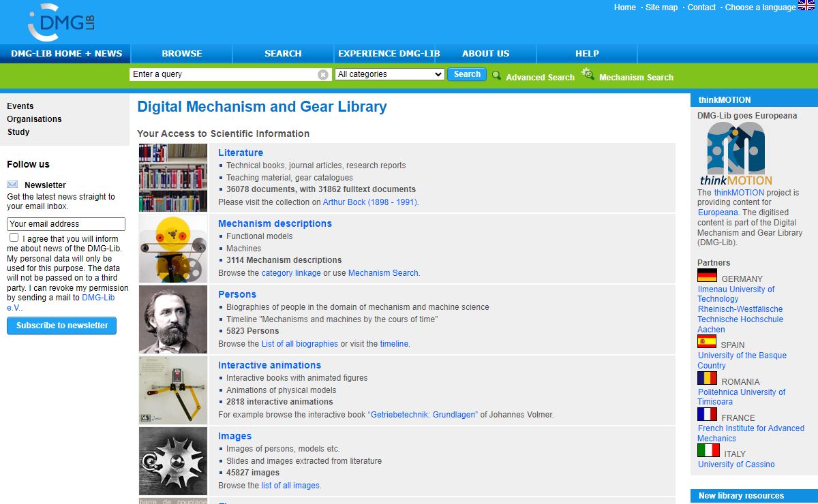
Task: Click the Mechanism Search gear icon
Action: pyautogui.click(x=588, y=74)
